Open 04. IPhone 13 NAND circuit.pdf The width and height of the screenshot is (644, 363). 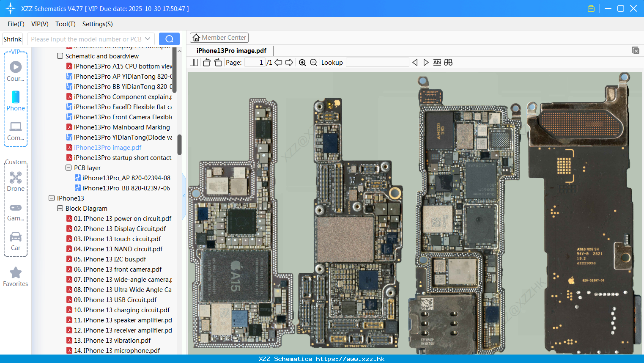(x=114, y=249)
